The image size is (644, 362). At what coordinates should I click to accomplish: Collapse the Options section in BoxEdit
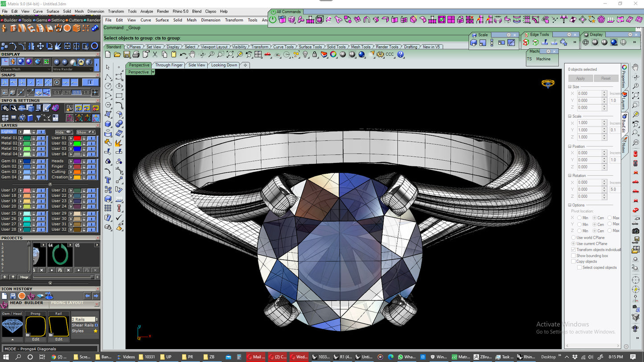[570, 205]
